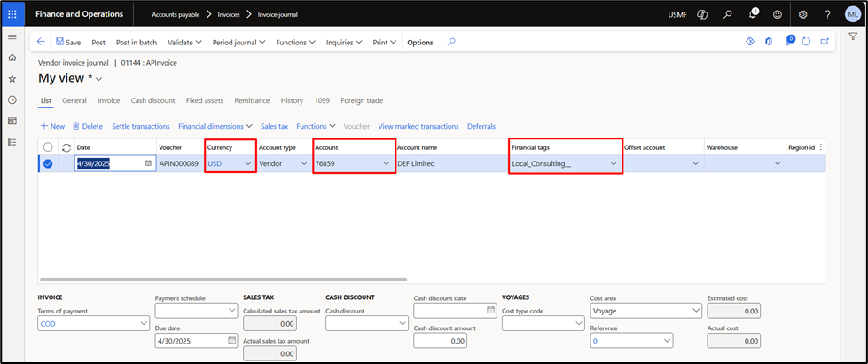Click the Power Apps diamond icon
868x364 pixels.
[x=750, y=42]
